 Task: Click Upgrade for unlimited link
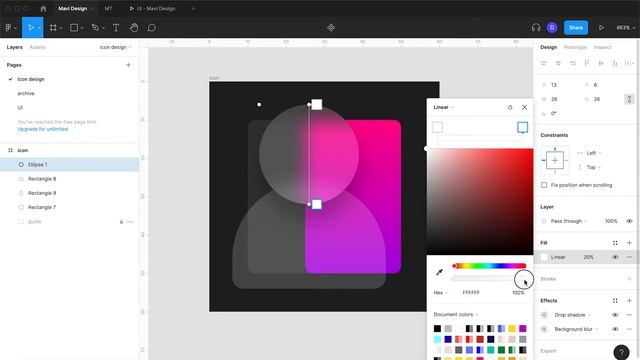pyautogui.click(x=43, y=129)
